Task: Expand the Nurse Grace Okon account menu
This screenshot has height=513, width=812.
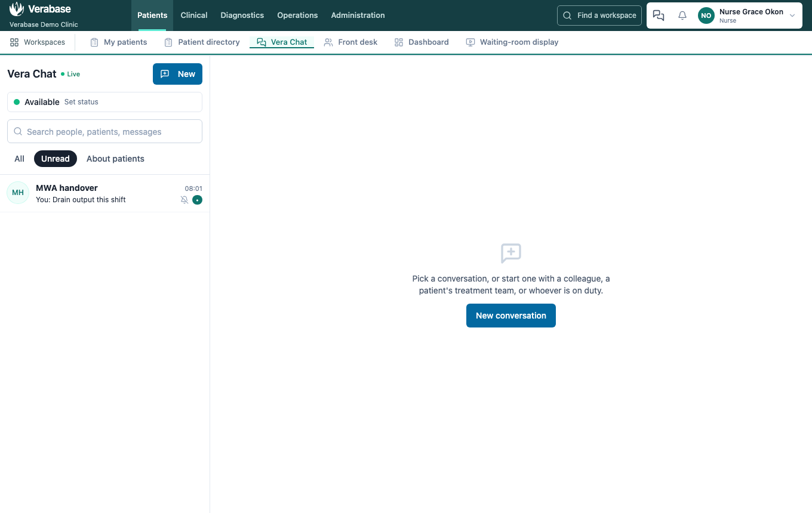Action: pos(747,16)
